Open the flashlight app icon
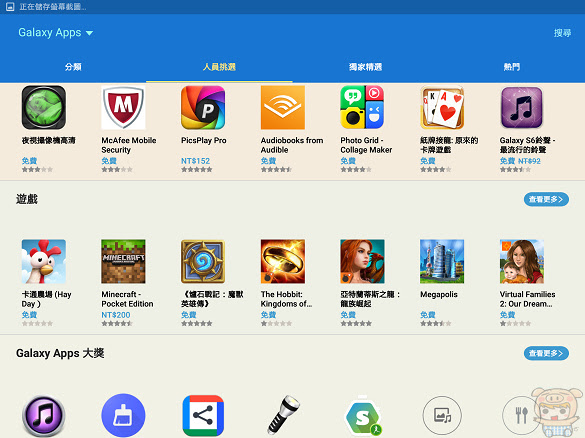Image resolution: width=585 pixels, height=438 pixels. tap(283, 416)
